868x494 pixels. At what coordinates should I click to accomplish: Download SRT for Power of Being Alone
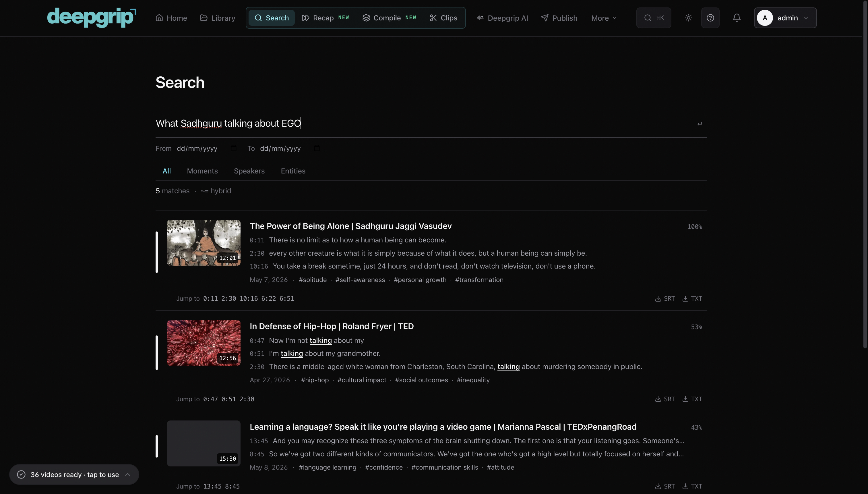(665, 299)
